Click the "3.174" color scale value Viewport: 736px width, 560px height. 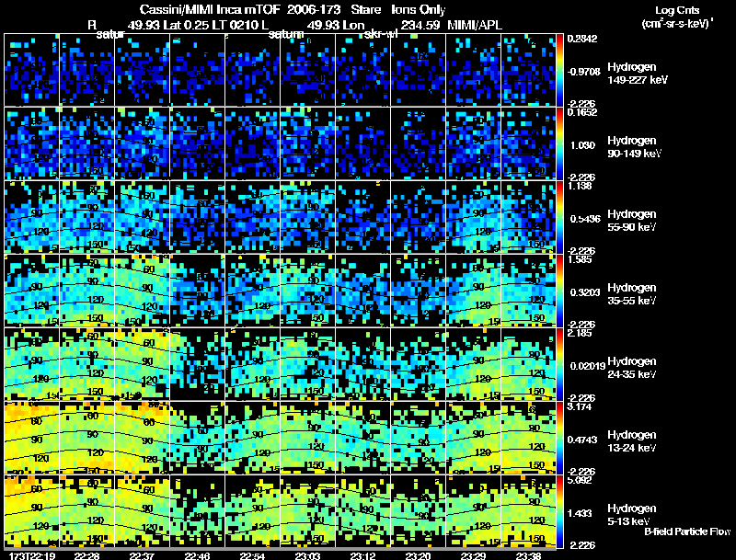(580, 406)
